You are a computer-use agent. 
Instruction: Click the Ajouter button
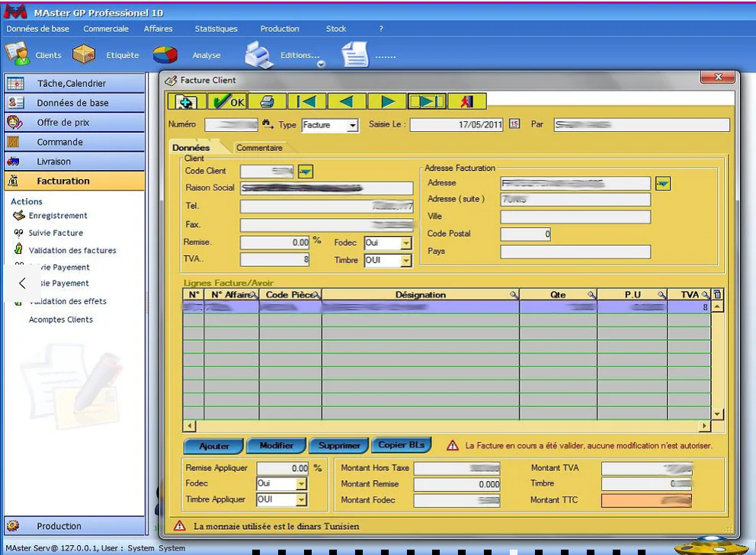(x=213, y=446)
